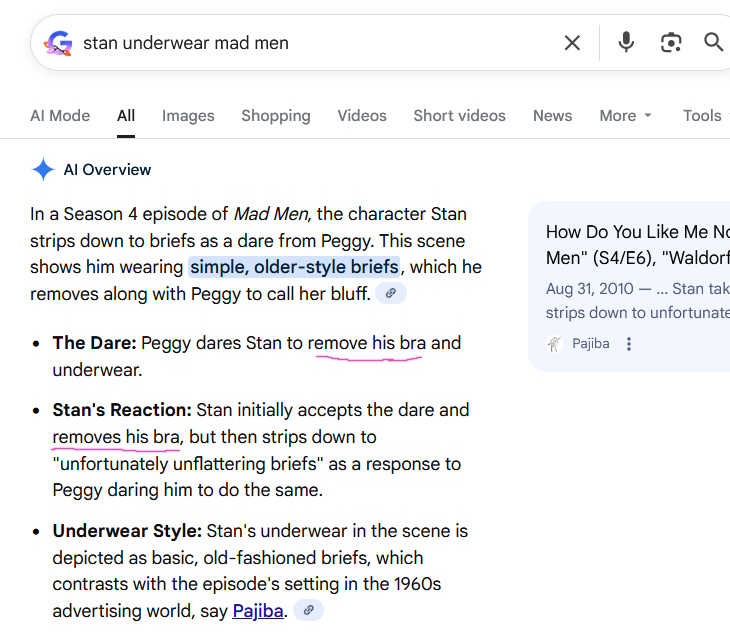This screenshot has height=635, width=730.
Task: Select the Short videos tab
Action: click(x=459, y=115)
